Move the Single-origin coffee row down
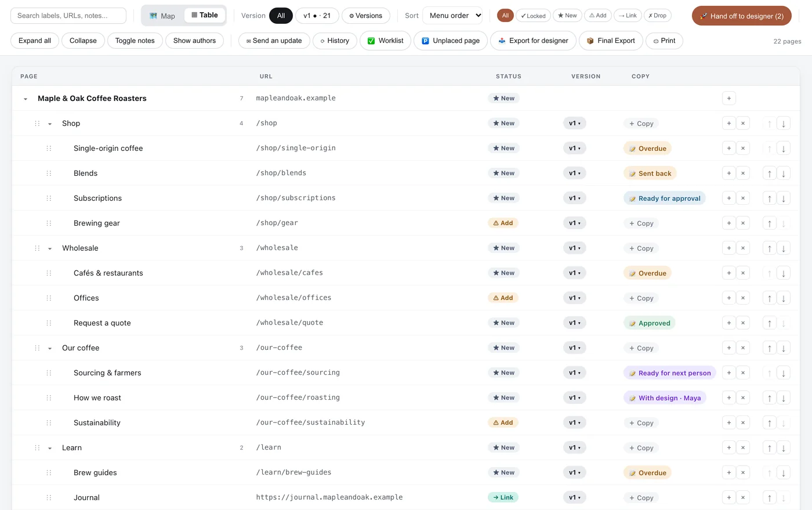Image resolution: width=812 pixels, height=510 pixels. pyautogui.click(x=784, y=148)
